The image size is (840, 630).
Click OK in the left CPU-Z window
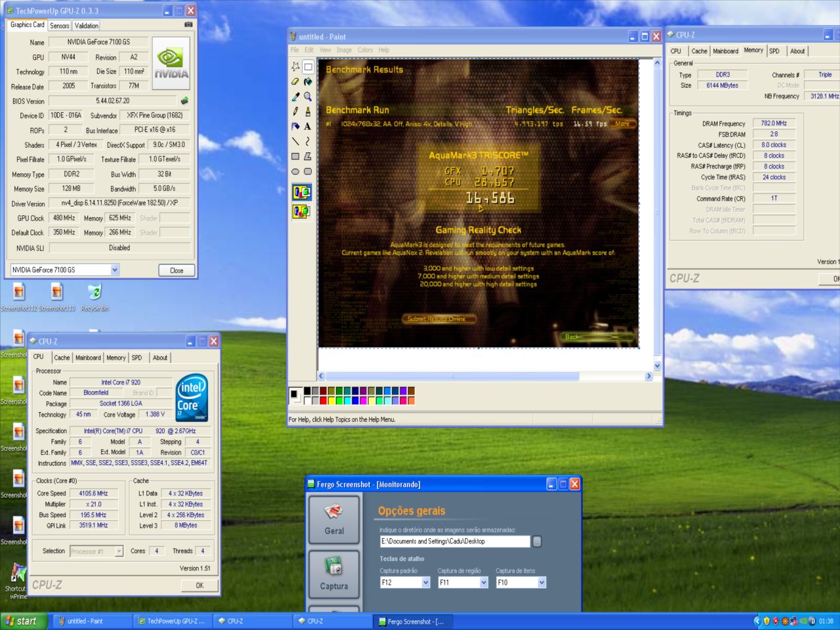click(x=199, y=585)
